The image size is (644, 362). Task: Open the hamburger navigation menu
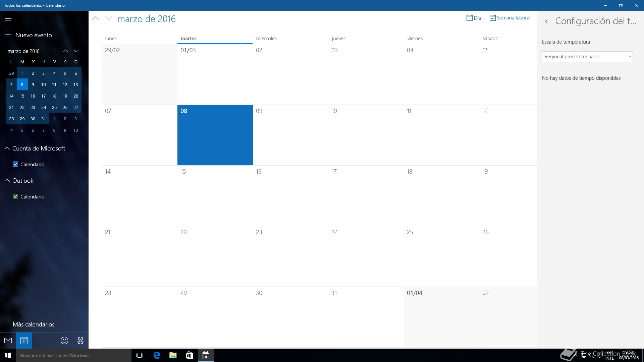coord(8,19)
